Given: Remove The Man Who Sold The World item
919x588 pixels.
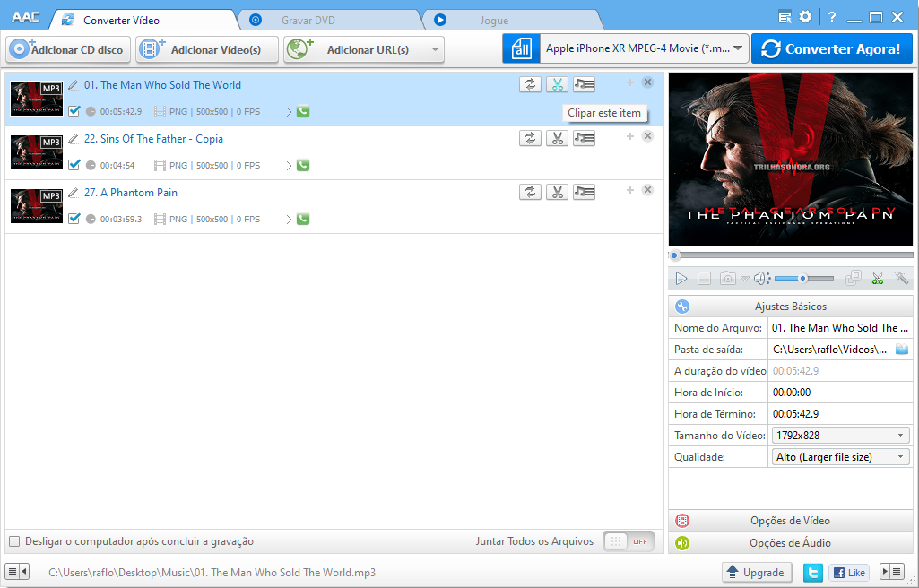Looking at the screenshot, I should 647,82.
